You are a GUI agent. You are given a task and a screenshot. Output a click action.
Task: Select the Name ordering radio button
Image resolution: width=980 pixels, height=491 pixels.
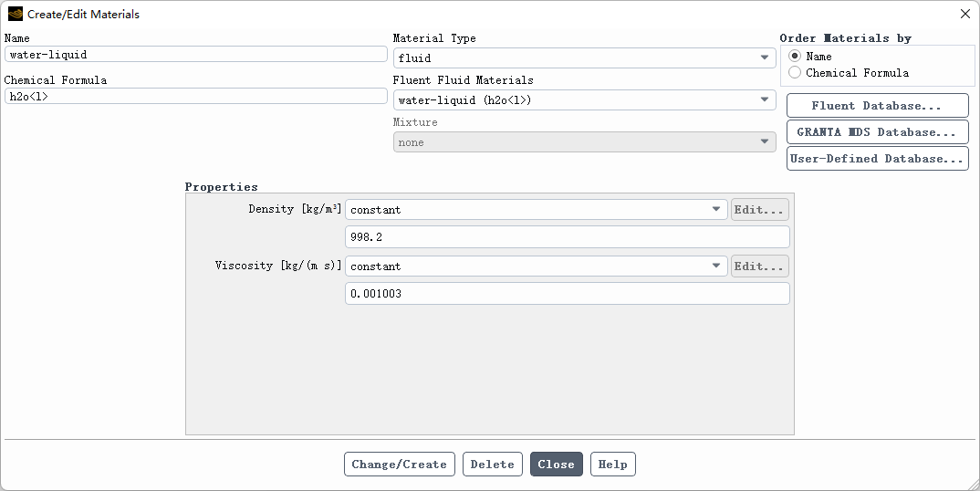795,57
